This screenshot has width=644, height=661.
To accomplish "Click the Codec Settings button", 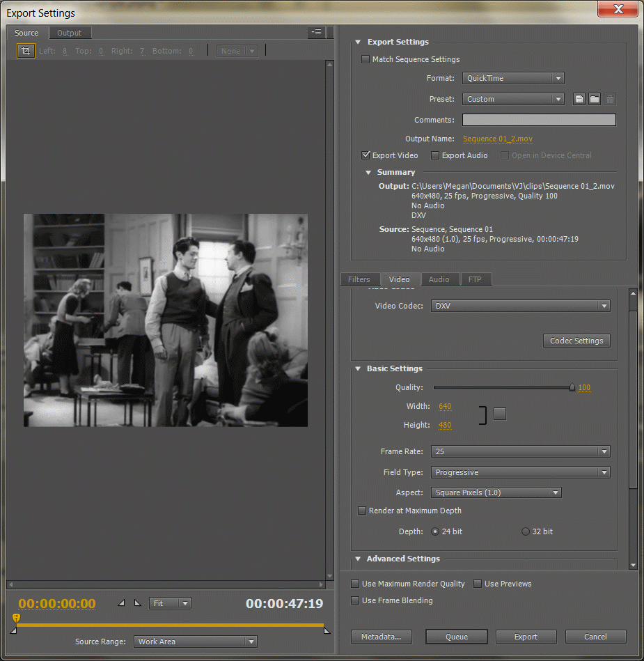I will (576, 341).
